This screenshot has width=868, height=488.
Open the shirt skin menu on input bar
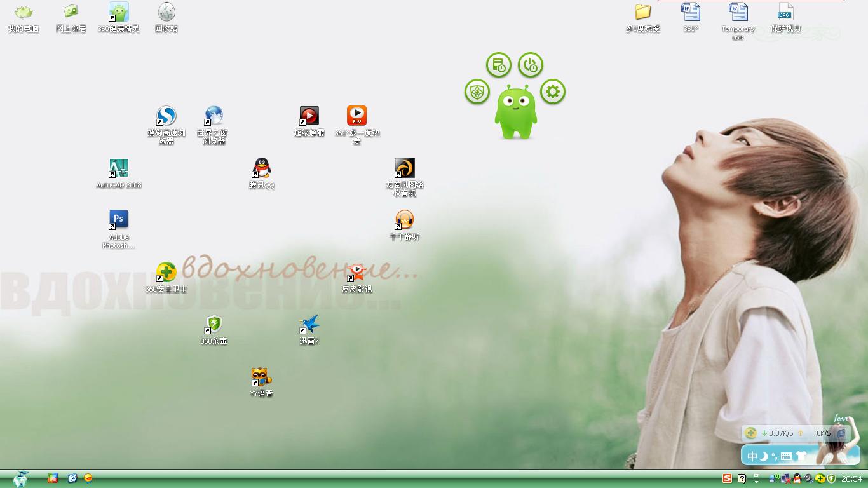(801, 456)
